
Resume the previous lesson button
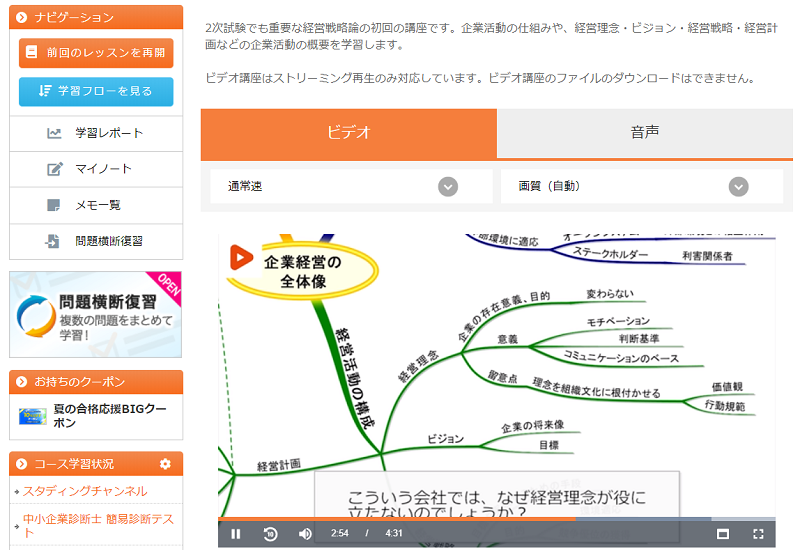tap(96, 53)
